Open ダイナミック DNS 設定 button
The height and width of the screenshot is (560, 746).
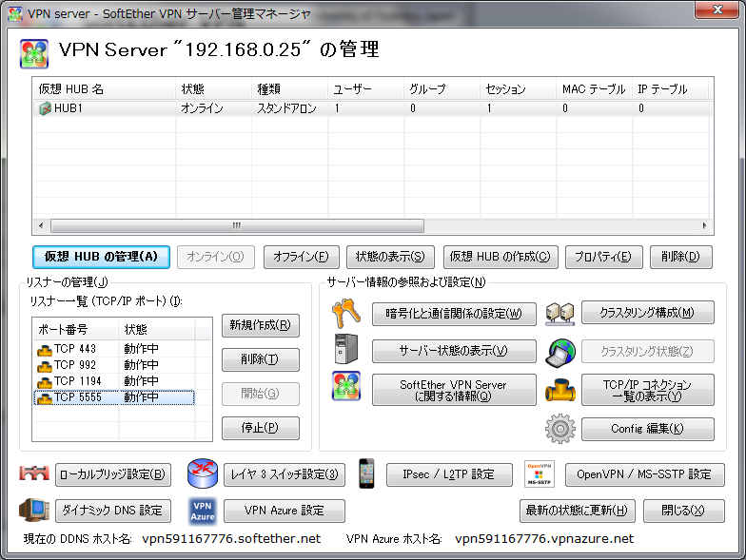click(x=113, y=511)
